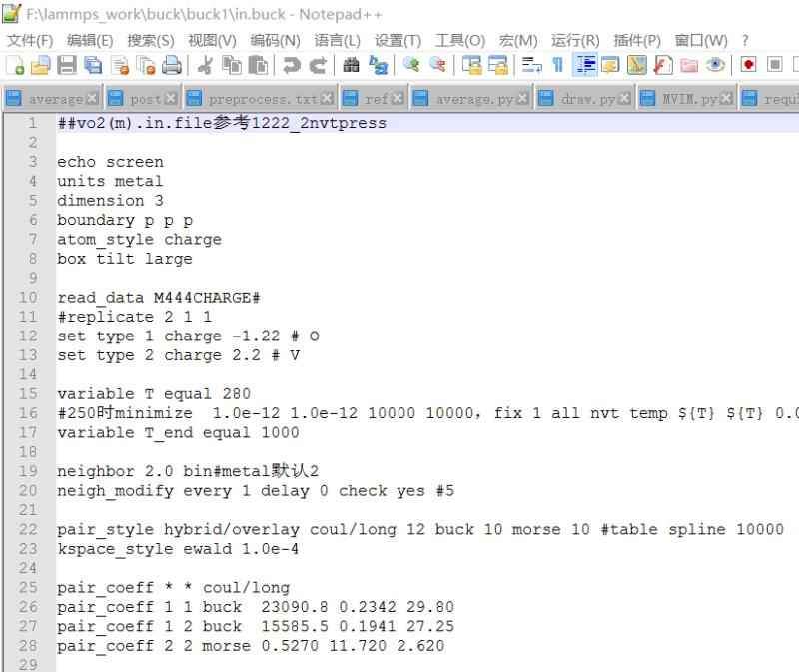799x672 pixels.
Task: Start macro recording red button
Action: pyautogui.click(x=748, y=65)
